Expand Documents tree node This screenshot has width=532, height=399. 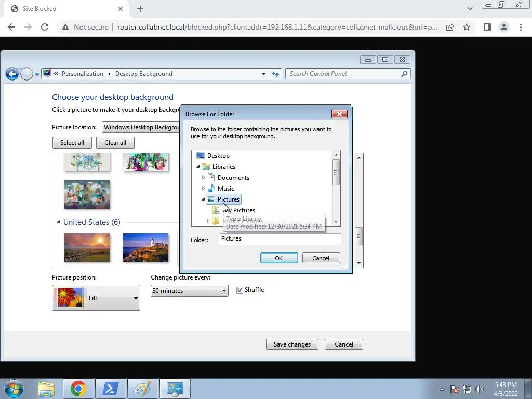tap(203, 178)
